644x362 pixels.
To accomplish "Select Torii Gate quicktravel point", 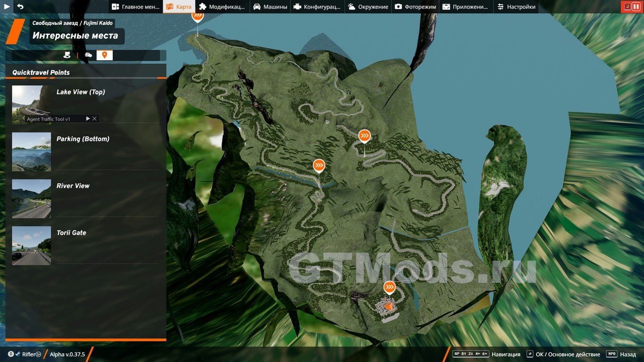I will point(85,245).
